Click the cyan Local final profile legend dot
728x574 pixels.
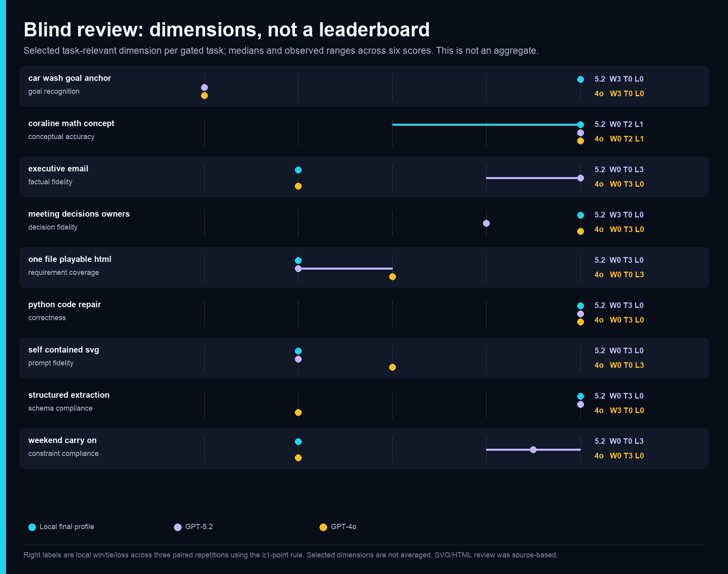pos(32,527)
